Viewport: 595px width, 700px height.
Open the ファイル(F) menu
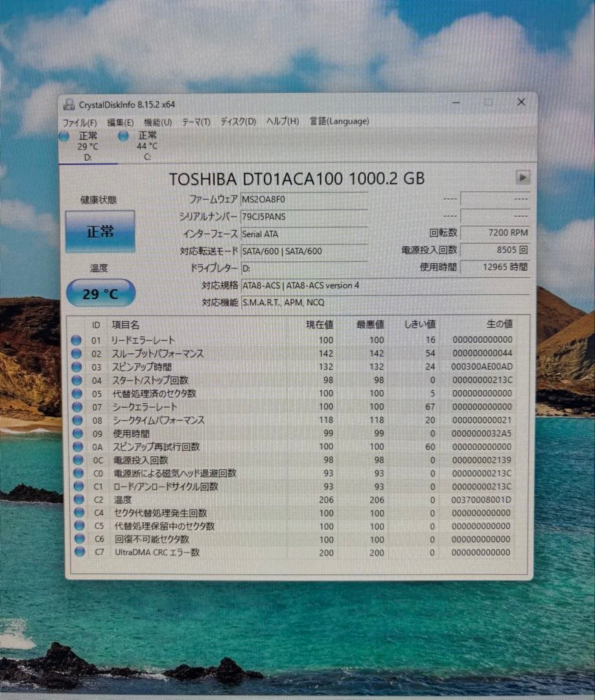point(80,121)
